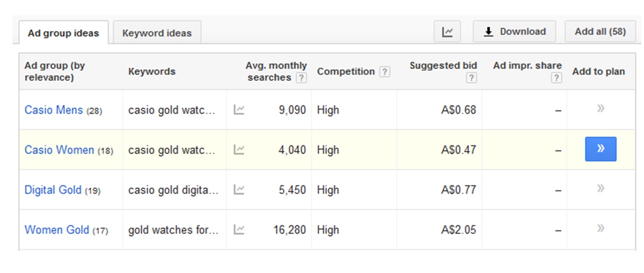
Task: Sort by Ad group (by relevance) header
Action: click(x=55, y=71)
